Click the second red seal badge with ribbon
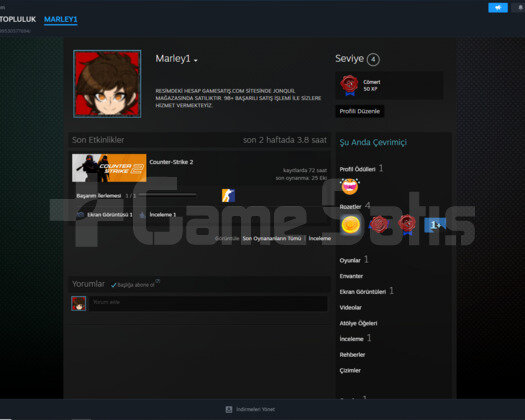Viewport: 525px width, 420px height. [407, 225]
